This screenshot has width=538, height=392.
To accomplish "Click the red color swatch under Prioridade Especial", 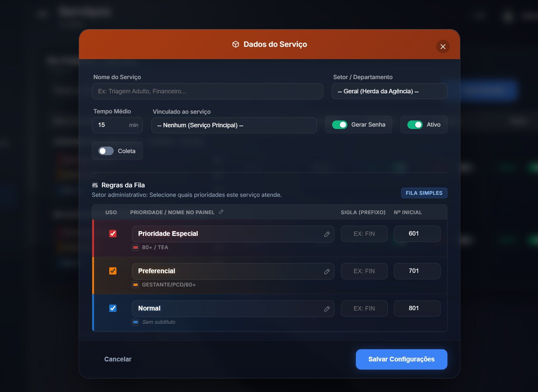I will 135,247.
